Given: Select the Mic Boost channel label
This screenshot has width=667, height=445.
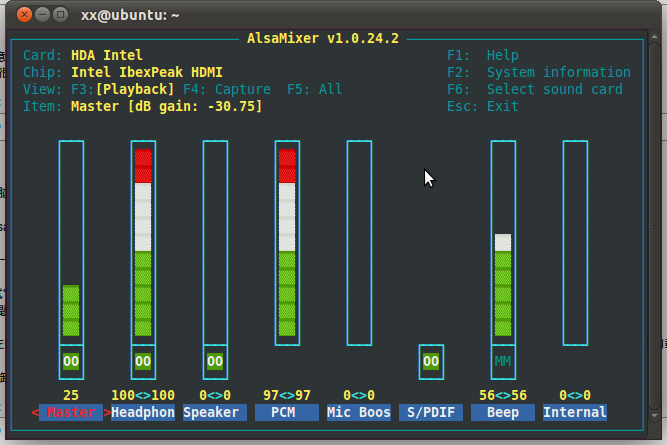Looking at the screenshot, I should point(359,412).
